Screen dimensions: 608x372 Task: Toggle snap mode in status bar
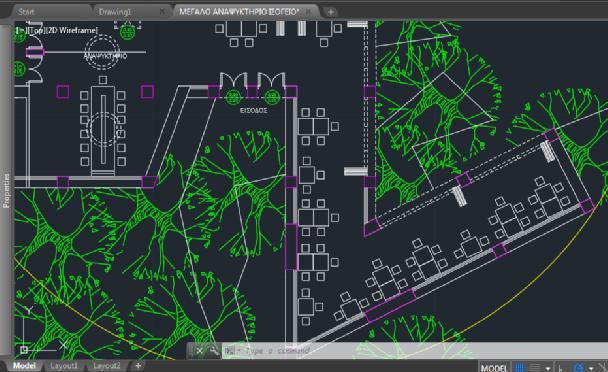[534, 367]
